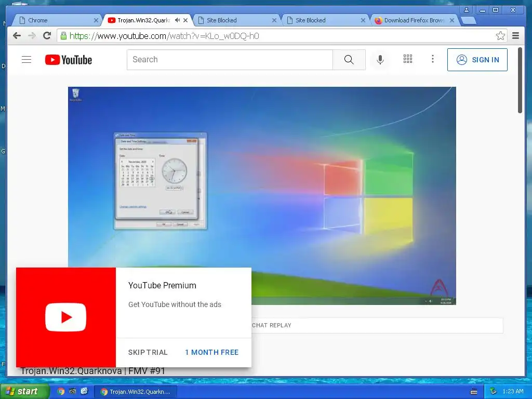The image size is (532, 399).
Task: Open the YouTube guide menu icon
Action: click(26, 60)
